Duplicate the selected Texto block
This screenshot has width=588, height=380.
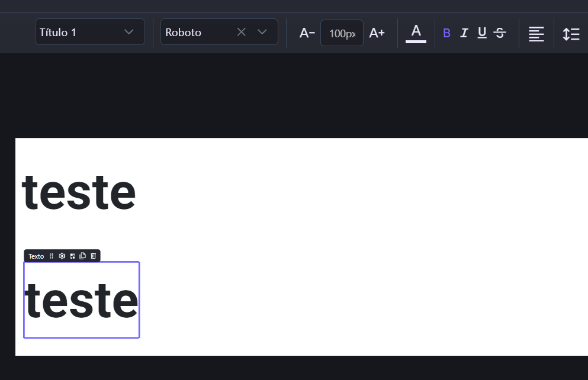(83, 256)
